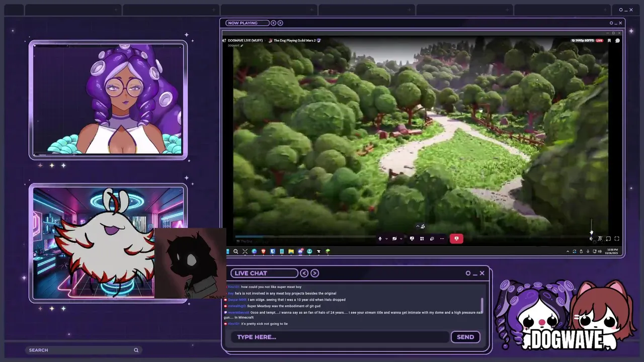Image resolution: width=644 pixels, height=362 pixels.
Task: Click the pop-out stream icon
Action: click(x=608, y=239)
